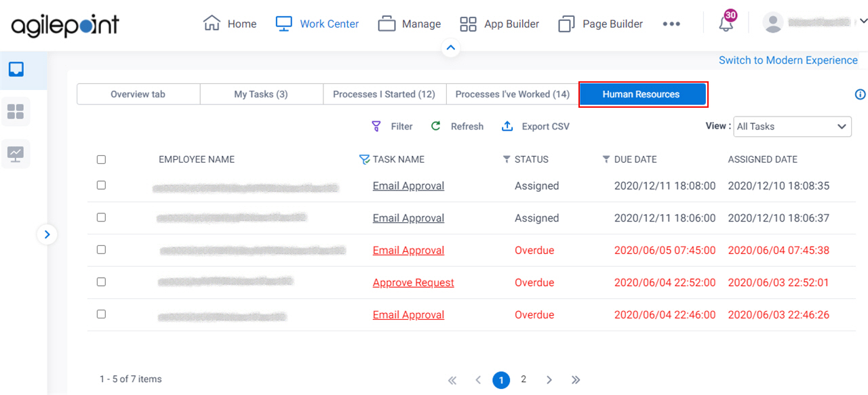Click the STATUS column header

tap(532, 160)
